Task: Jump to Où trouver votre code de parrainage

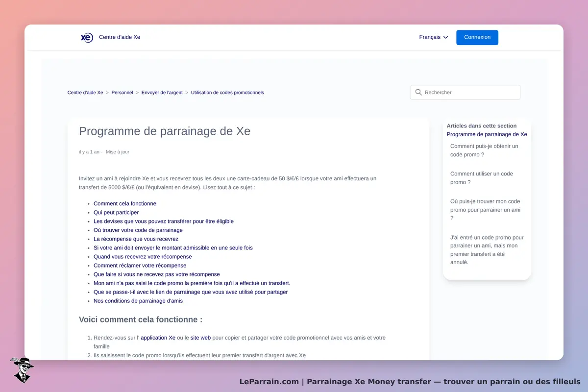Action: 138,230
